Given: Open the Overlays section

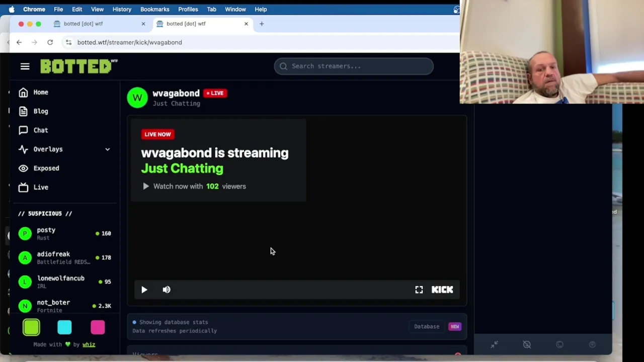Looking at the screenshot, I should [48, 149].
